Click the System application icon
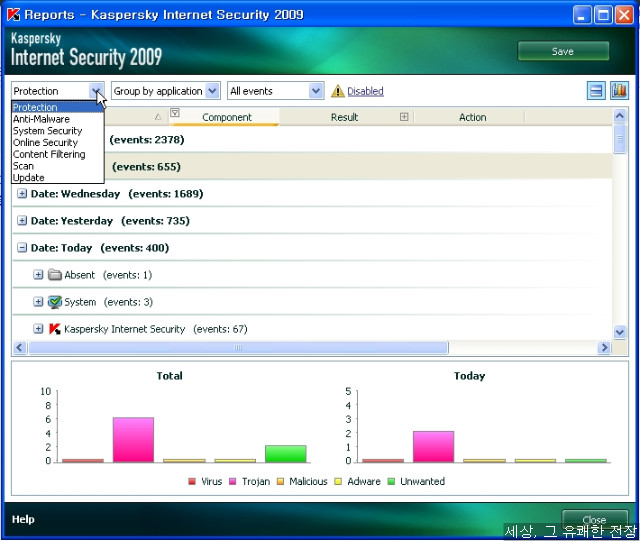 (55, 302)
